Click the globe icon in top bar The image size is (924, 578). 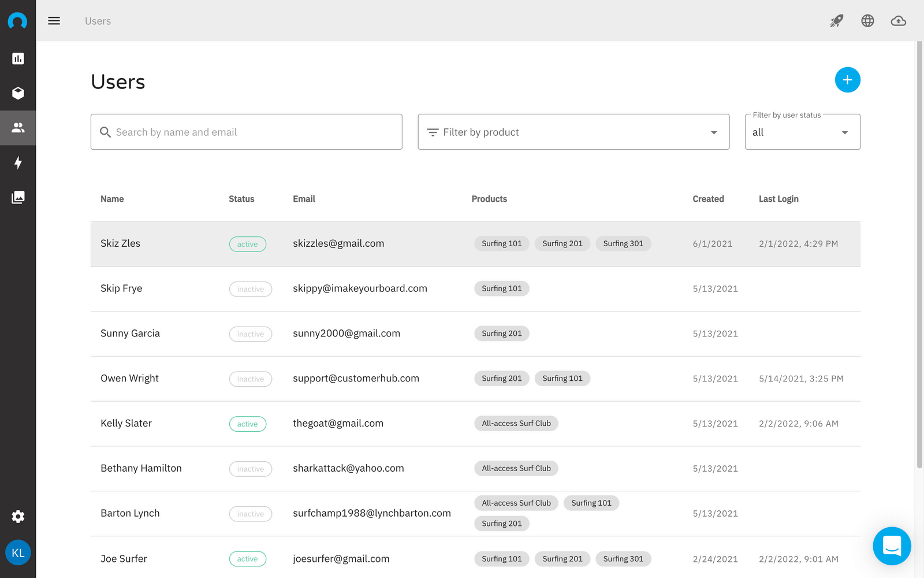pyautogui.click(x=867, y=21)
